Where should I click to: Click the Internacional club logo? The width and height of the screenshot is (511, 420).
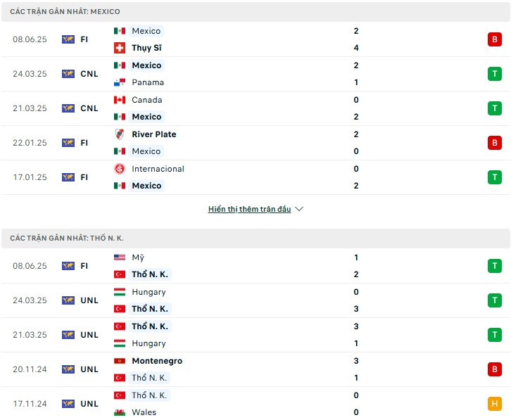120,169
